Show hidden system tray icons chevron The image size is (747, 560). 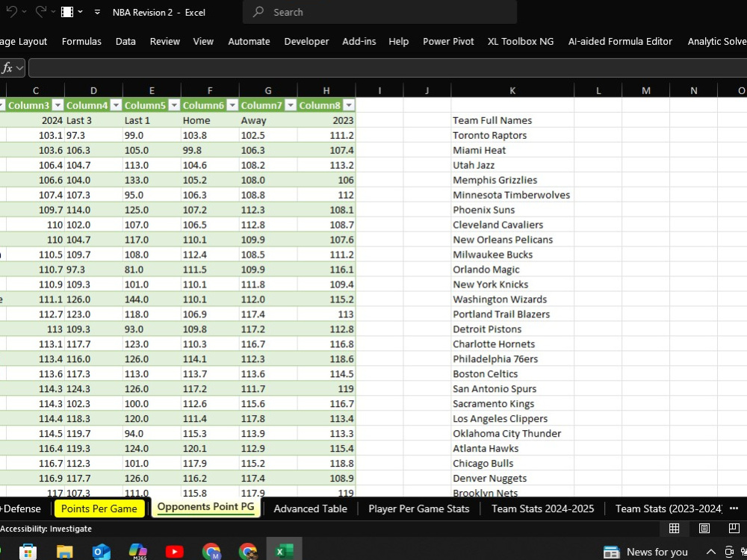(x=710, y=552)
